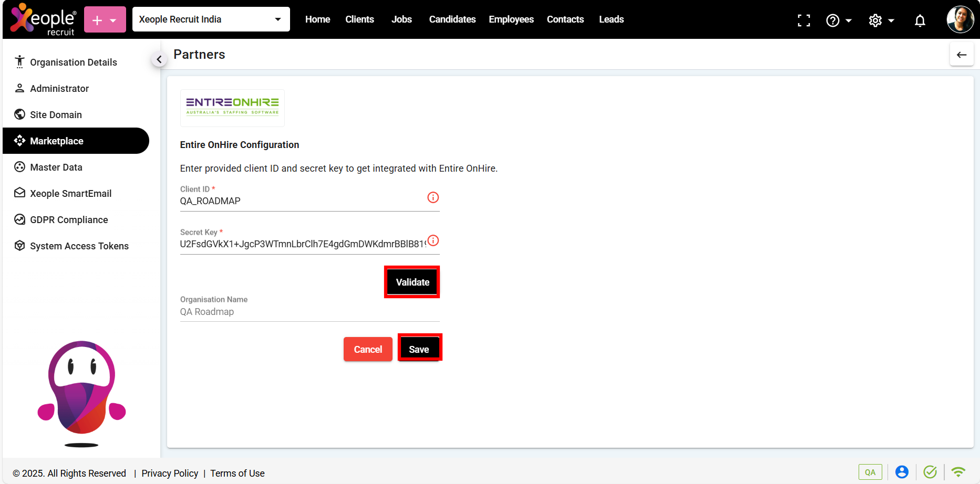Click the Entire OnHire logo

[x=232, y=108]
